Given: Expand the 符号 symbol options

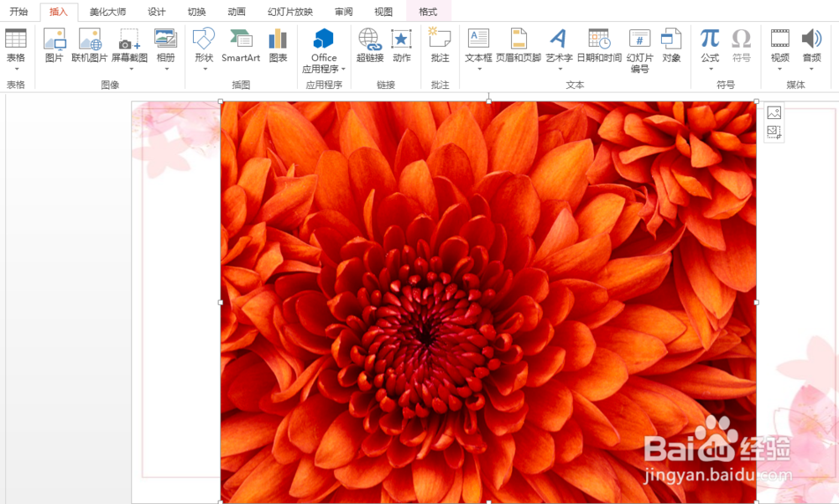Looking at the screenshot, I should 741,46.
